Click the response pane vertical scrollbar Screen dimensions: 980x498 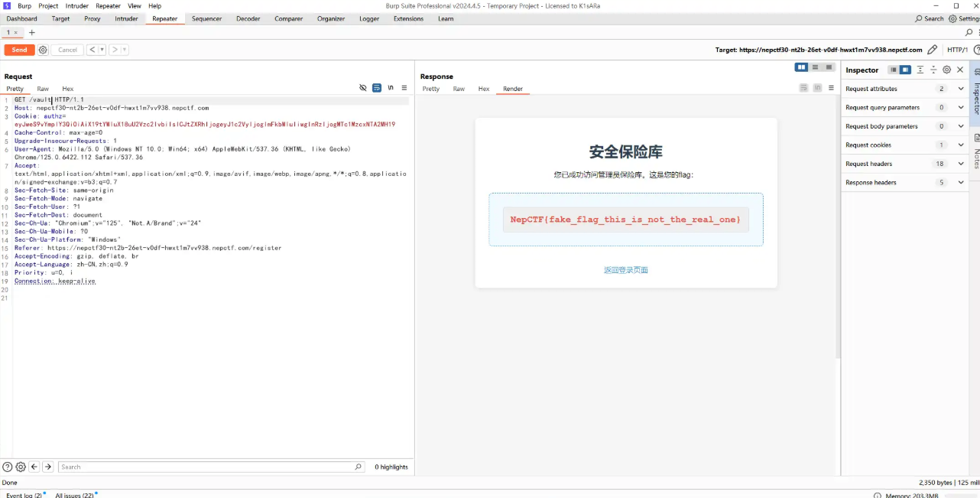coord(837,229)
